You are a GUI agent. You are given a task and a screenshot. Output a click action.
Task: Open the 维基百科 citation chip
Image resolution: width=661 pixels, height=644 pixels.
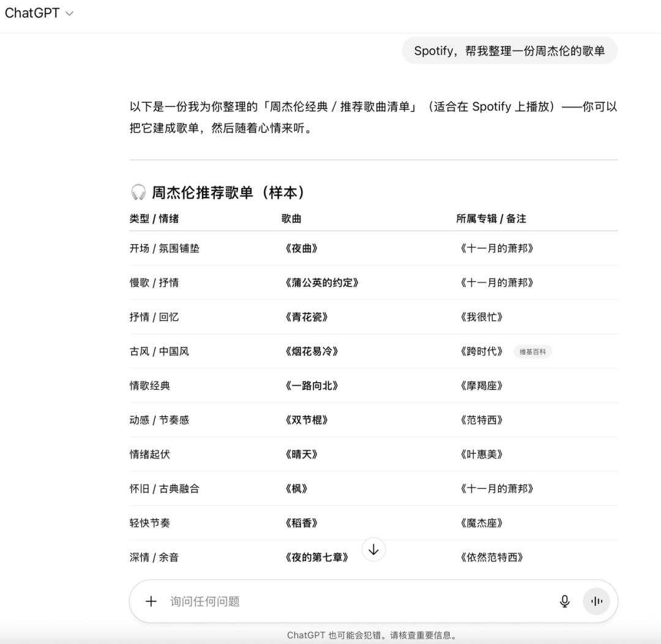(532, 351)
